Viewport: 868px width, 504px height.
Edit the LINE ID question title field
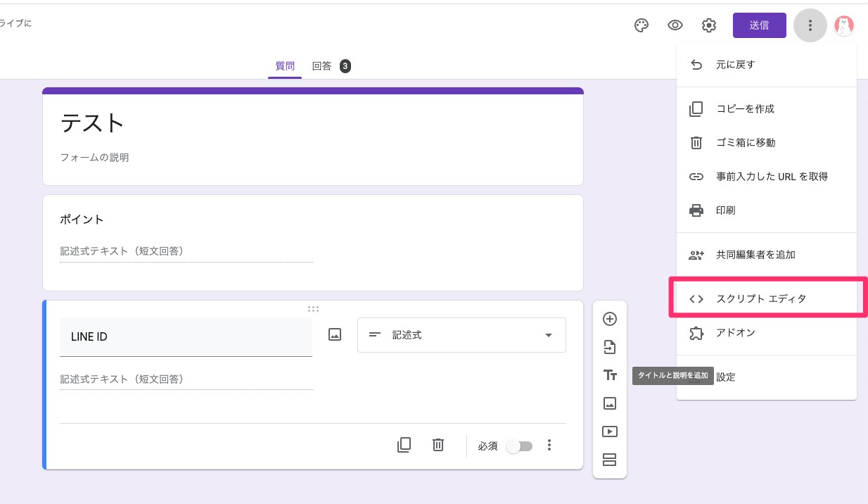tap(186, 337)
